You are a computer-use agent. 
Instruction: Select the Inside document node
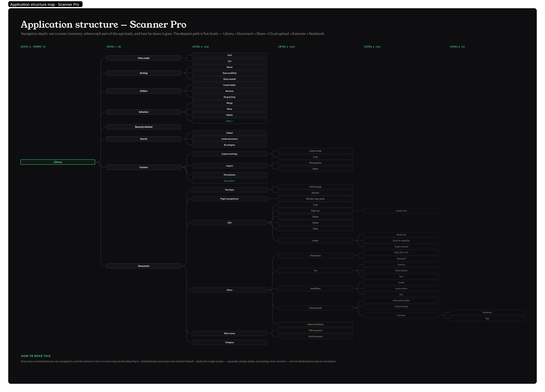point(229,139)
